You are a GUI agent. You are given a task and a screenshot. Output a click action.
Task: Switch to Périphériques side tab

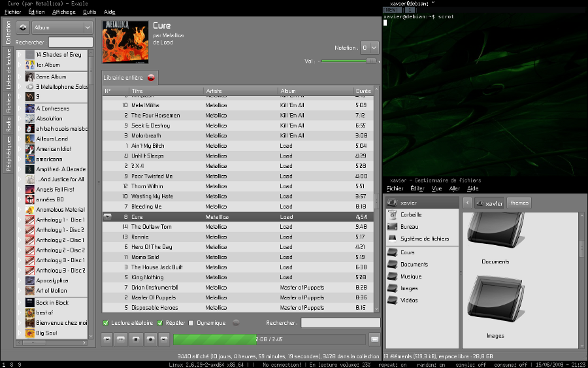point(8,154)
